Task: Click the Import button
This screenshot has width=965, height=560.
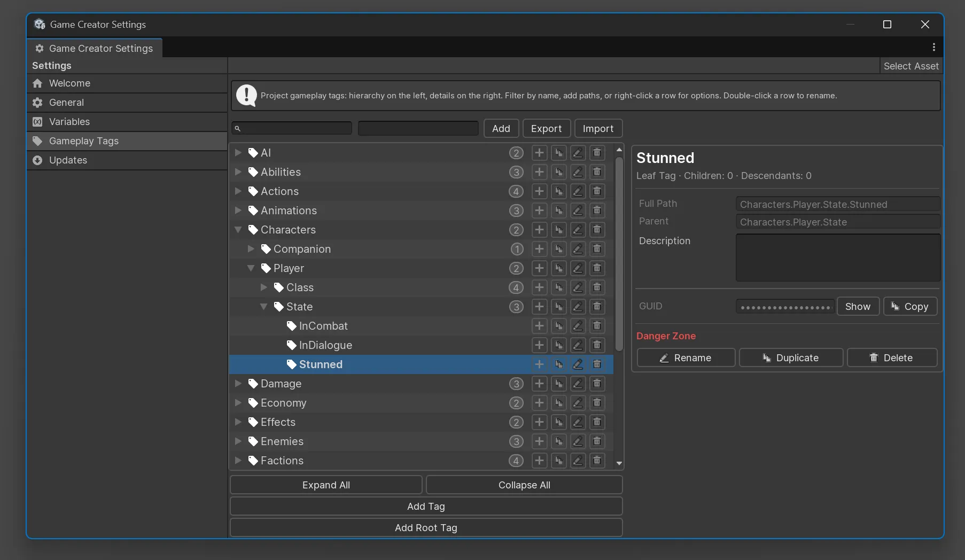Action: [x=598, y=129]
